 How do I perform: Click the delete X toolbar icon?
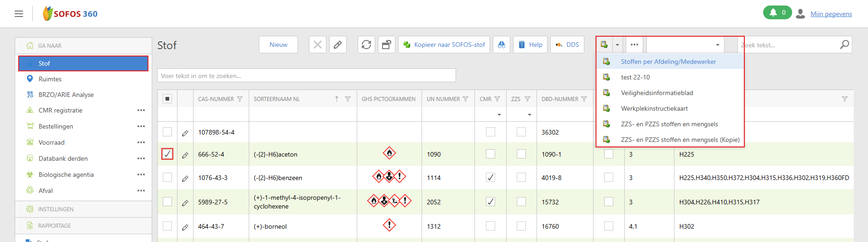(x=318, y=45)
